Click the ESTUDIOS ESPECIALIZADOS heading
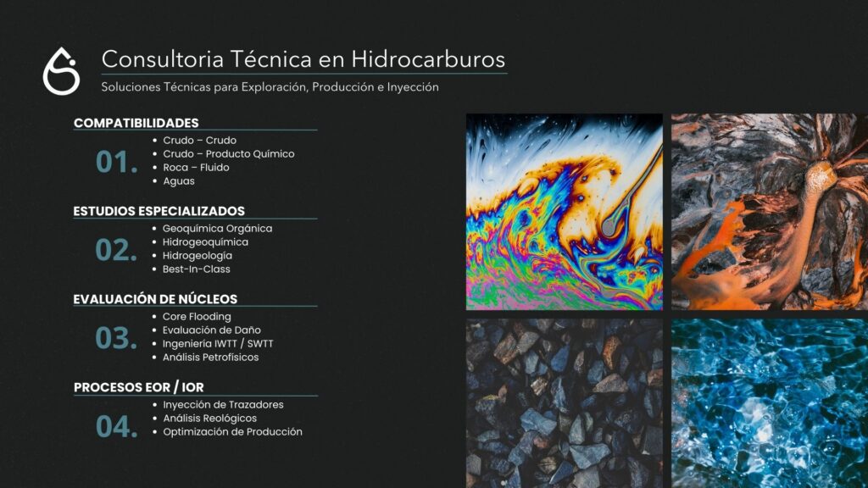 point(159,211)
